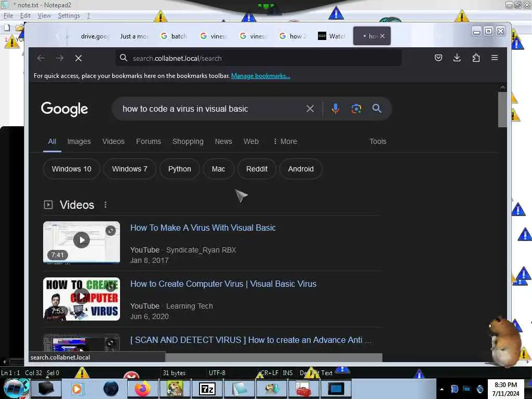Open SCAN AND DETECT VIRUS result link

(250, 340)
